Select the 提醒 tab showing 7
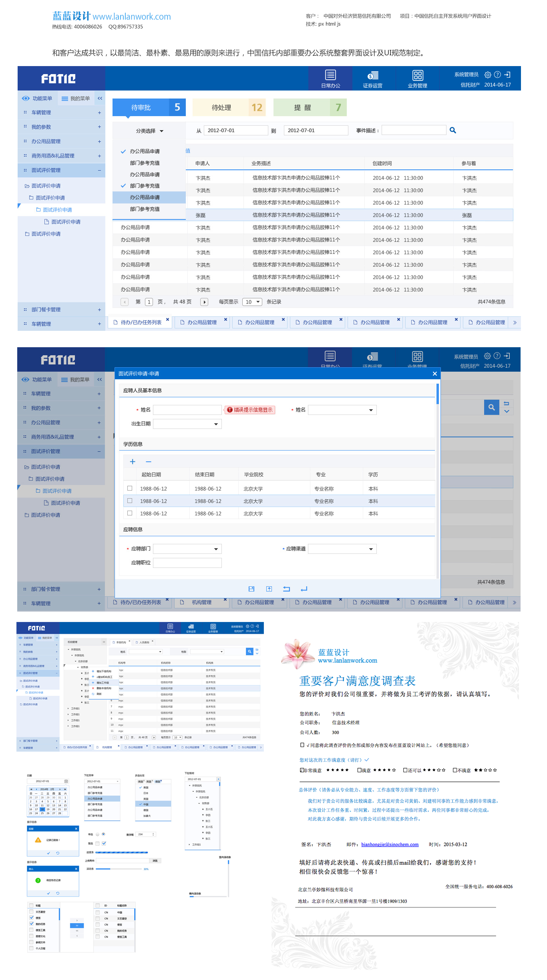The height and width of the screenshot is (980, 547). point(310,107)
